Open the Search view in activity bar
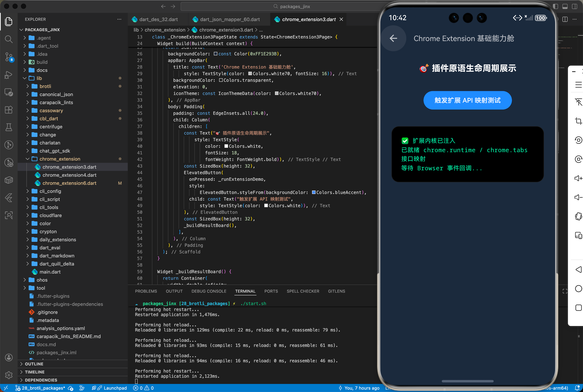Image resolution: width=583 pixels, height=392 pixels. tap(9, 39)
